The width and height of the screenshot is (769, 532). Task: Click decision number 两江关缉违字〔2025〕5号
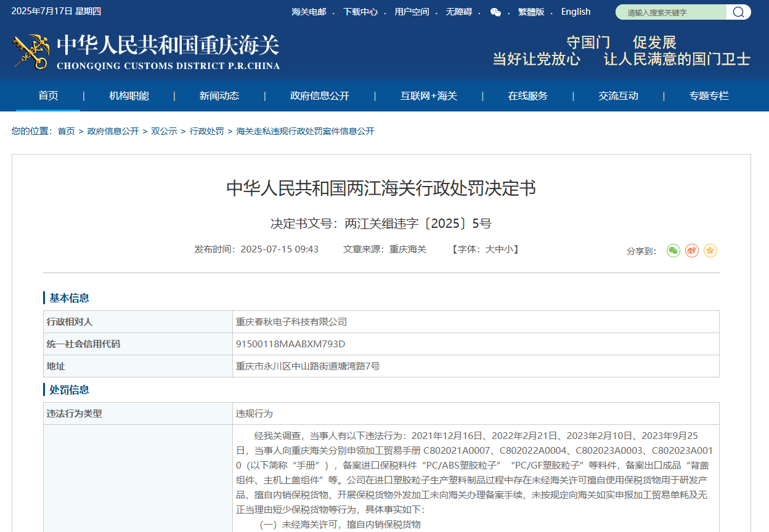tap(418, 224)
